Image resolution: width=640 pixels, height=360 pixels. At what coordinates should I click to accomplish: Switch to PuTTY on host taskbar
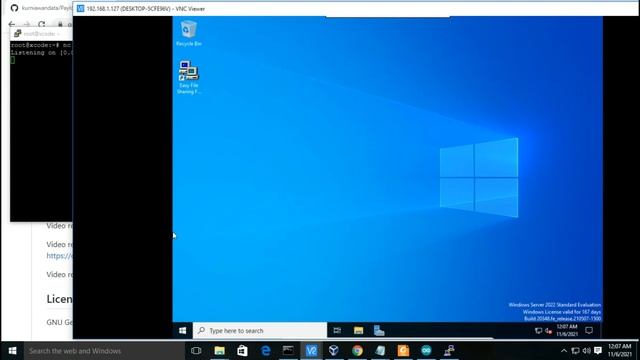[x=449, y=351]
